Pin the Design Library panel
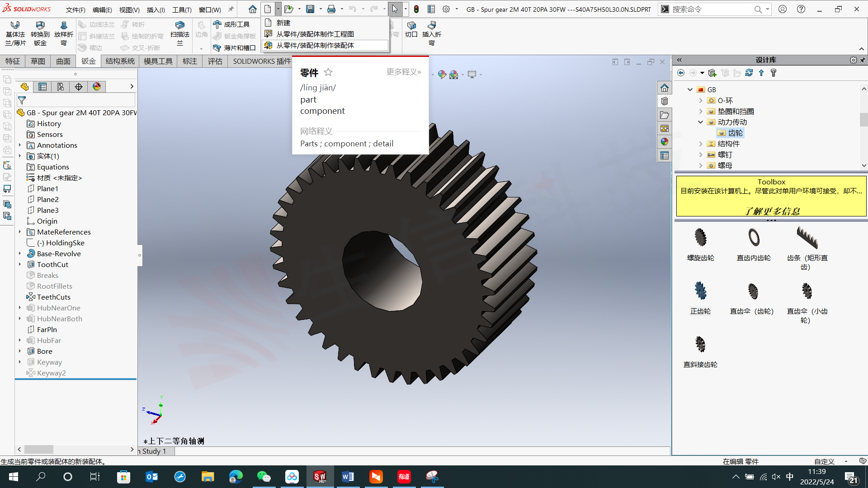The height and width of the screenshot is (488, 868). [x=863, y=60]
